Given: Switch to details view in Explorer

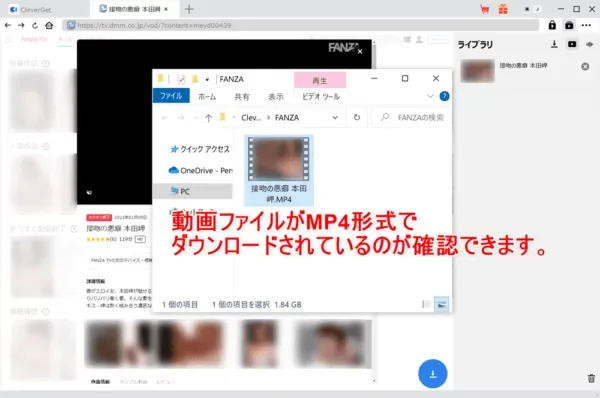Looking at the screenshot, I should pyautogui.click(x=426, y=305).
